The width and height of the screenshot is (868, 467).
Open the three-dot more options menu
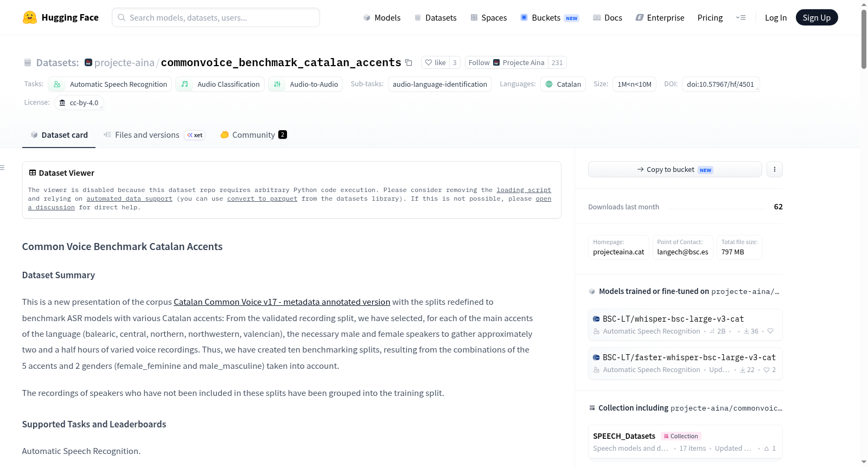point(774,169)
